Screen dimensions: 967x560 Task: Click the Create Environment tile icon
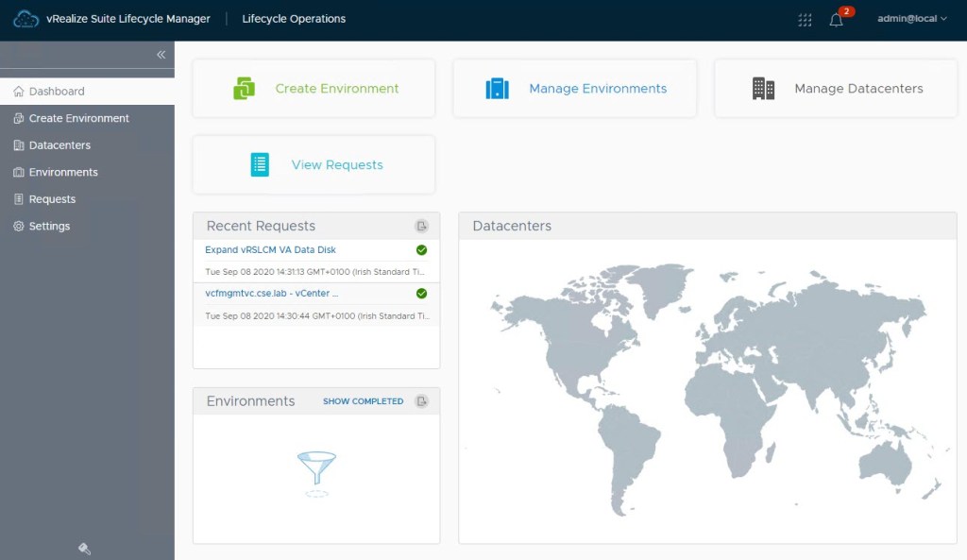click(244, 89)
